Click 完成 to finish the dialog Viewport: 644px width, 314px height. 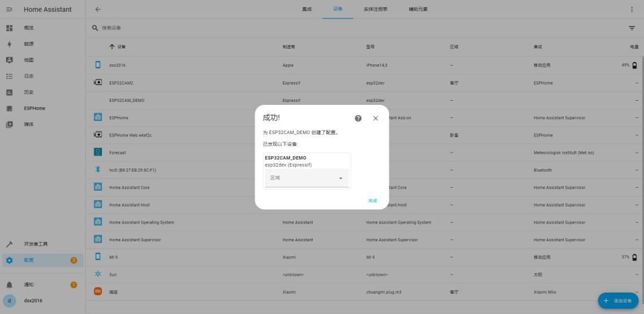[373, 201]
